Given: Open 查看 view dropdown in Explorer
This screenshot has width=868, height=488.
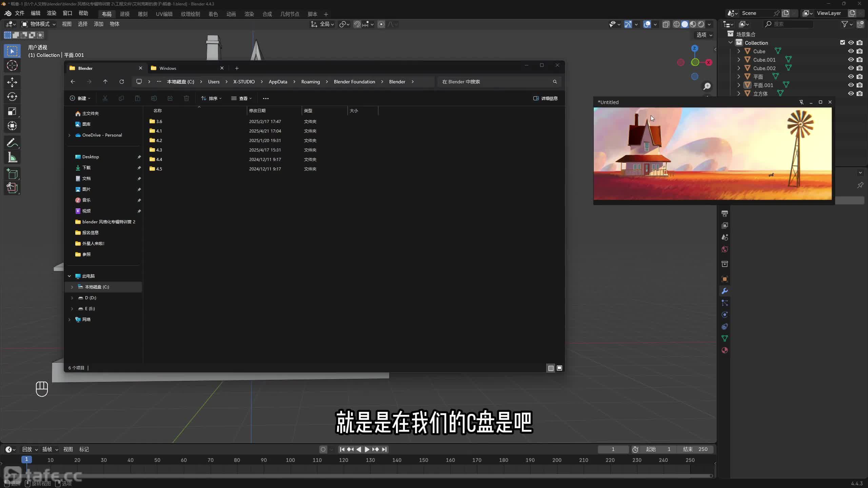Looking at the screenshot, I should 241,98.
